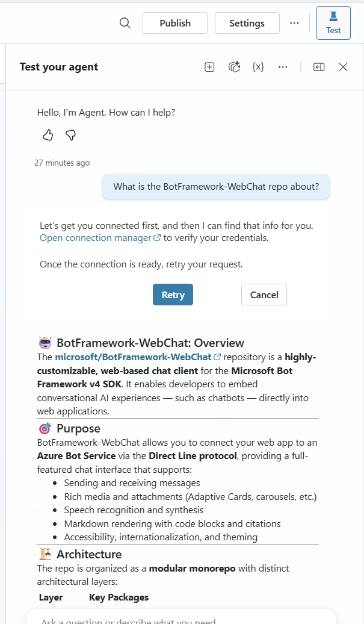Click the external-link icon after BotFramework-WebChat
This screenshot has height=624, width=364.
(217, 357)
